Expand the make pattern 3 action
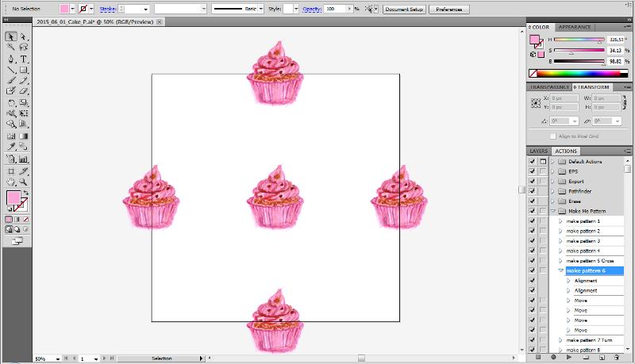 560,240
